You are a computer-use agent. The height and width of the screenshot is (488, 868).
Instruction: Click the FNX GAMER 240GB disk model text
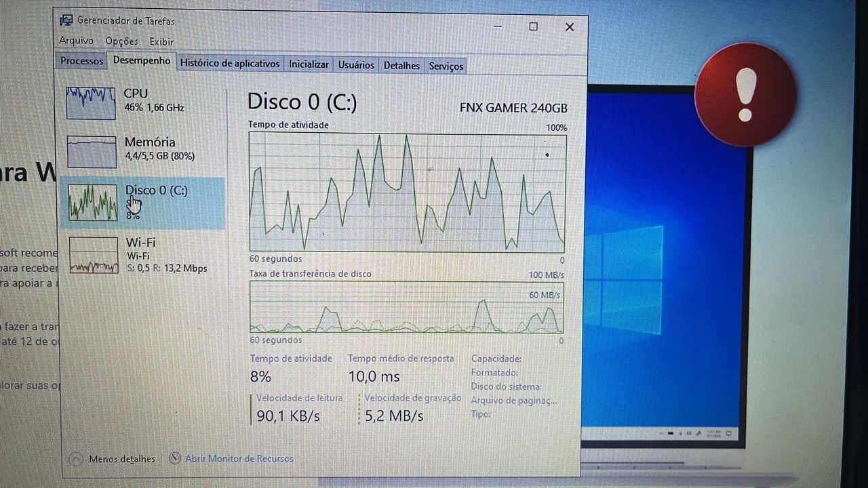pos(513,108)
